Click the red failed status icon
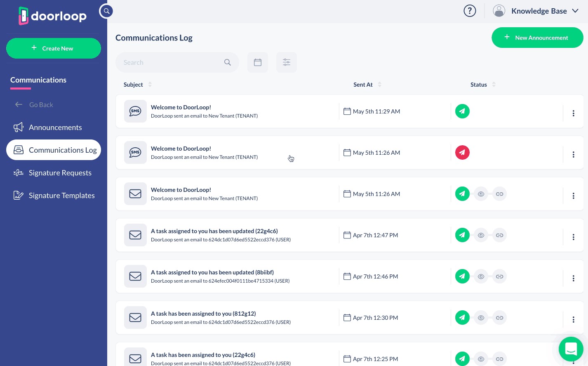Screen dimensions: 588x366 [x=462, y=153]
